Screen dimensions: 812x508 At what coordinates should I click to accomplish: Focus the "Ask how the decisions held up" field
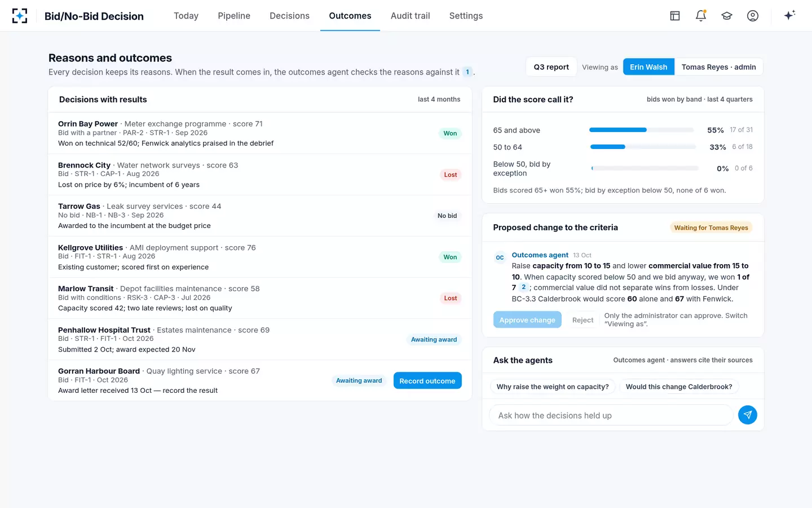click(611, 415)
